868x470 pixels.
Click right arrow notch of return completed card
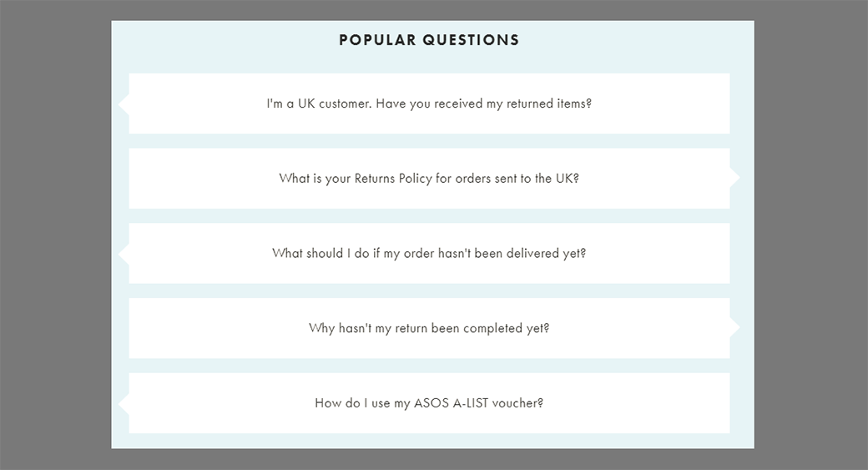pos(734,327)
